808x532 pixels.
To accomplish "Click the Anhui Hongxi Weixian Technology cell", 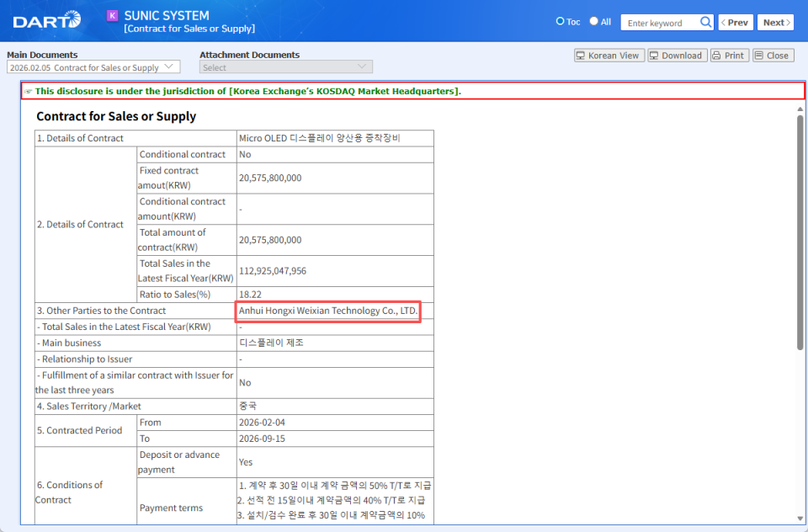I will coord(328,311).
